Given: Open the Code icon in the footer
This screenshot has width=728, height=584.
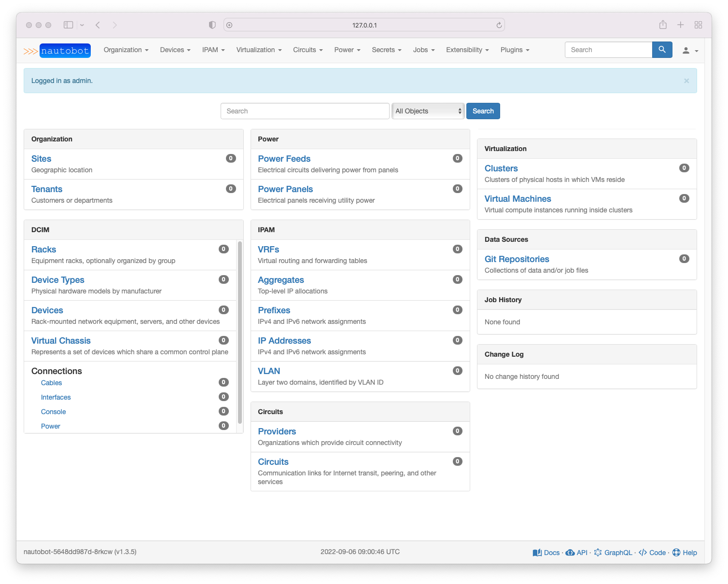Looking at the screenshot, I should [643, 552].
